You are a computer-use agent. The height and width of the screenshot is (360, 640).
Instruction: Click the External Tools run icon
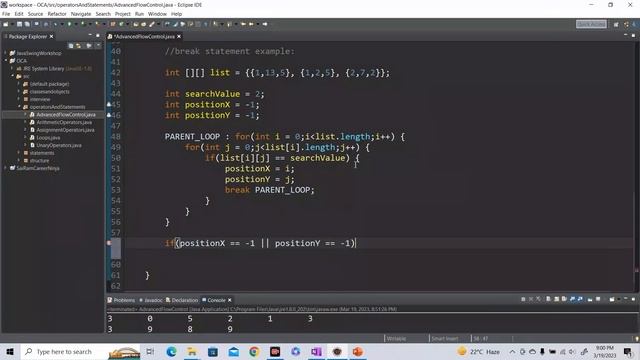point(97,24)
